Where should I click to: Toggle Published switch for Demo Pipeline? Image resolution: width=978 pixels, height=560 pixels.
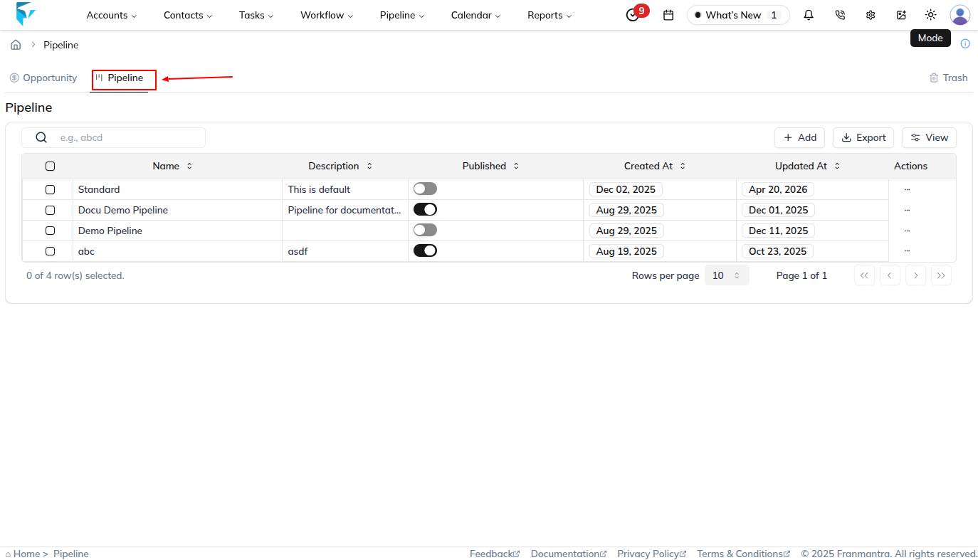pyautogui.click(x=425, y=230)
